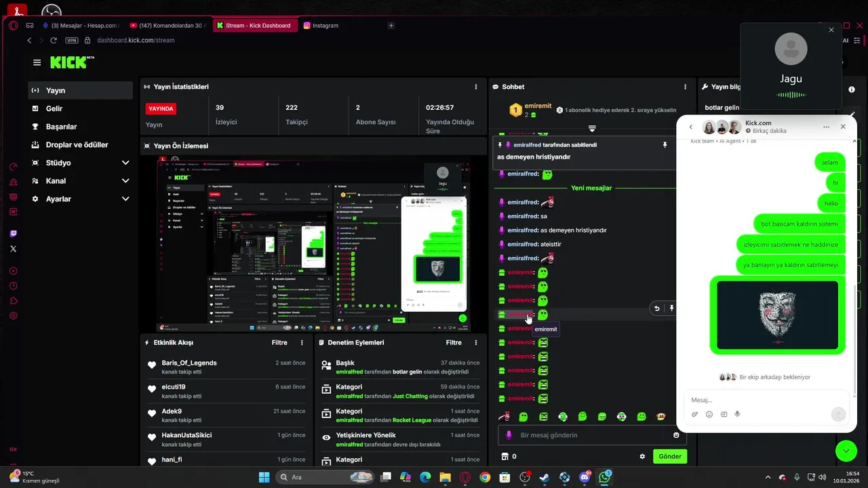Click the red YAYINDA badge
The height and width of the screenshot is (488, 868).
click(x=161, y=108)
